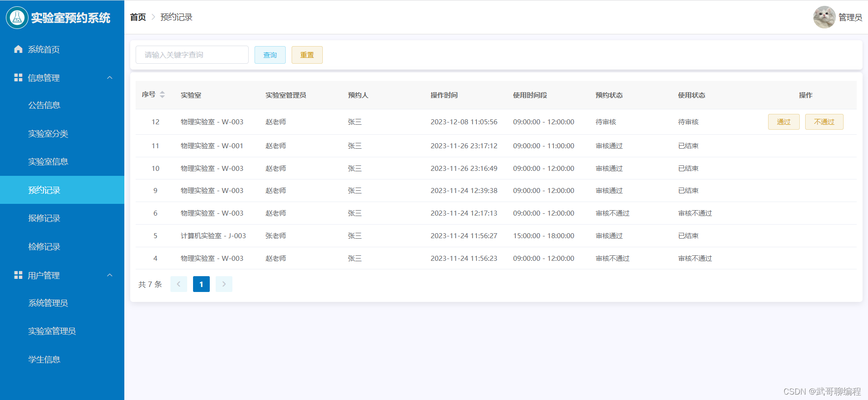This screenshot has height=400, width=868.
Task: Click the grid icon beside 信息管理
Action: (18, 78)
